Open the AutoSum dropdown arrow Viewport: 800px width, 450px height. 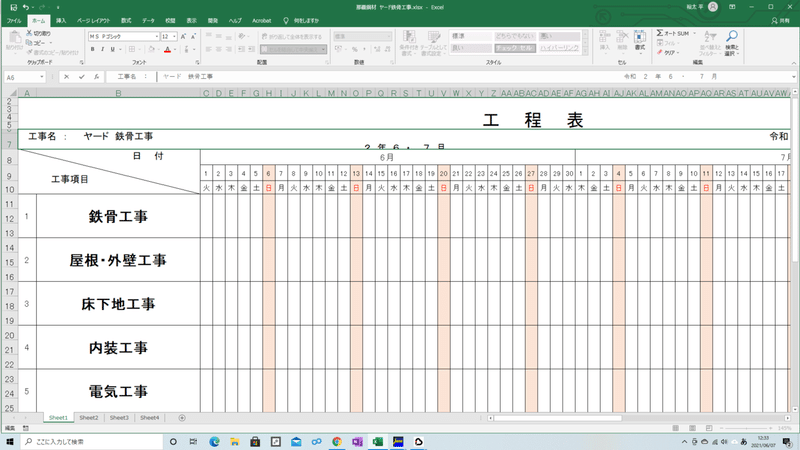[694, 33]
